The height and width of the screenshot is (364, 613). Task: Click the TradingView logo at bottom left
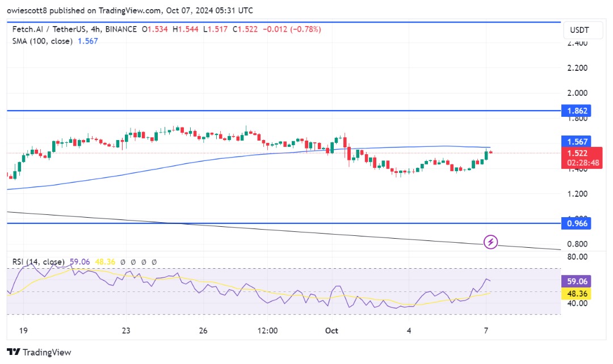[39, 352]
